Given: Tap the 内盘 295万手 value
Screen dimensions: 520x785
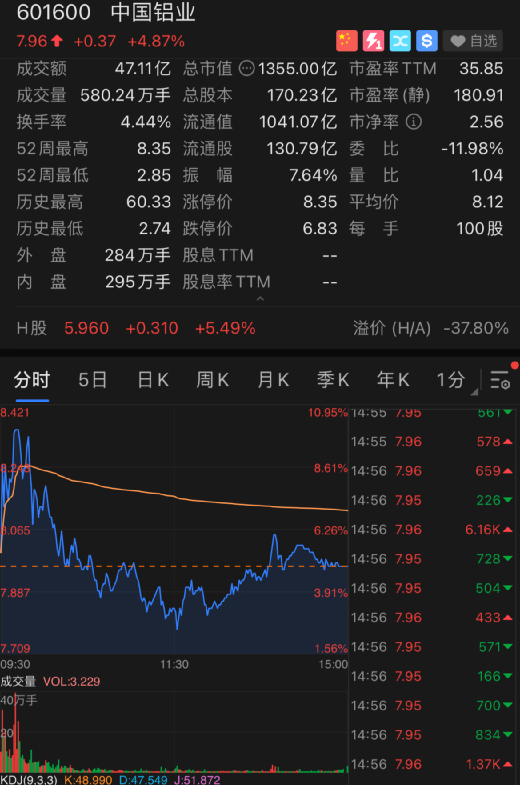Looking at the screenshot, I should [138, 282].
